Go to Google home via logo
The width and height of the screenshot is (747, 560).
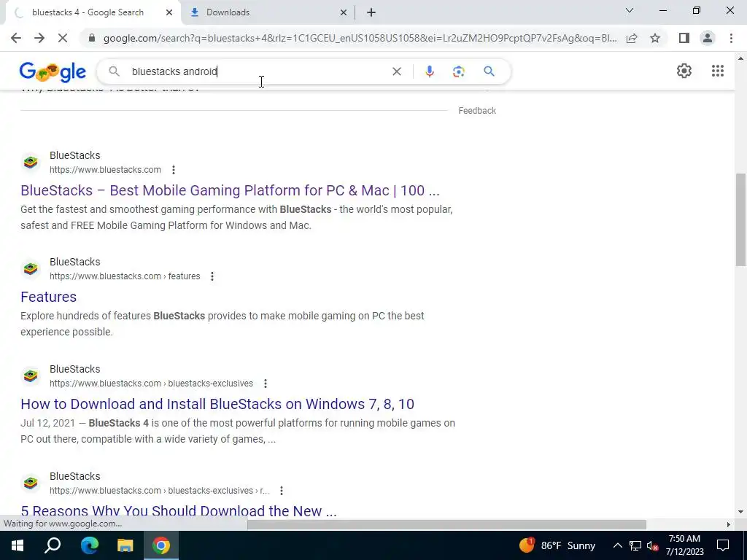(x=53, y=71)
